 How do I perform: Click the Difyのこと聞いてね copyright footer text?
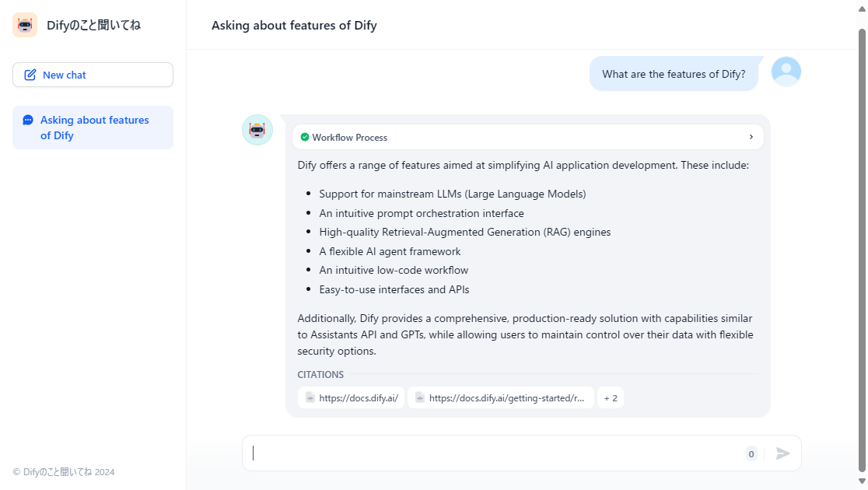tap(62, 471)
